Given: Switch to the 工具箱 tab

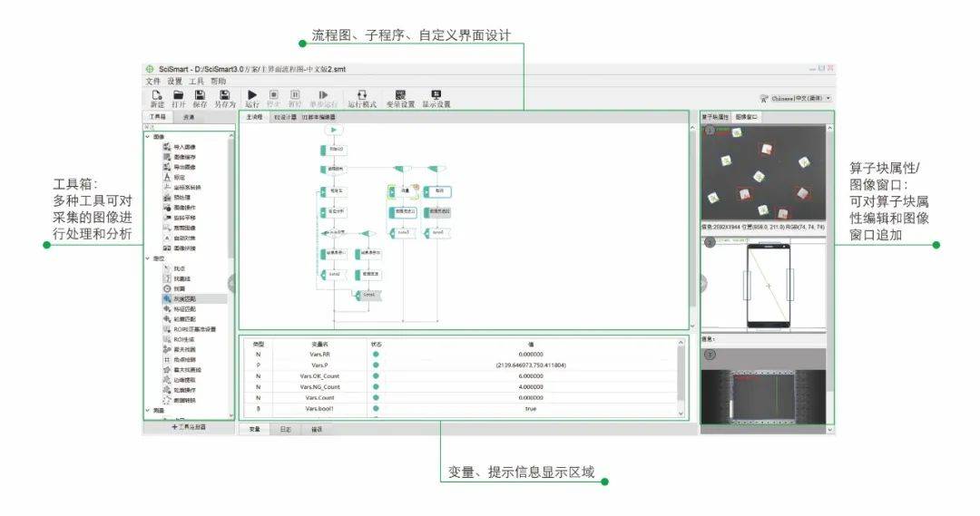Looking at the screenshot, I should coord(158,117).
